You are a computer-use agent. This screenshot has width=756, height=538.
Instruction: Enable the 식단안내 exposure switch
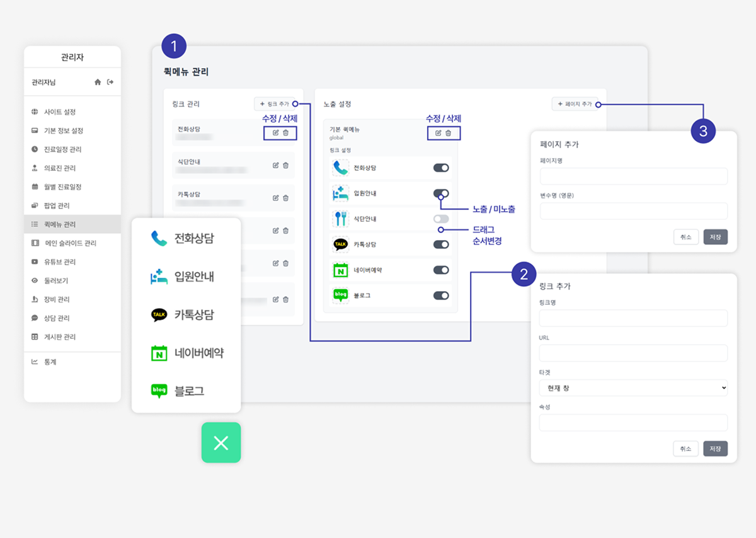(441, 219)
